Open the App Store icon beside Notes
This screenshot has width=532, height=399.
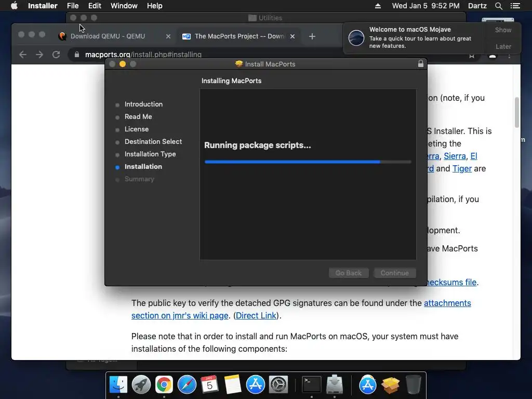[255, 385]
